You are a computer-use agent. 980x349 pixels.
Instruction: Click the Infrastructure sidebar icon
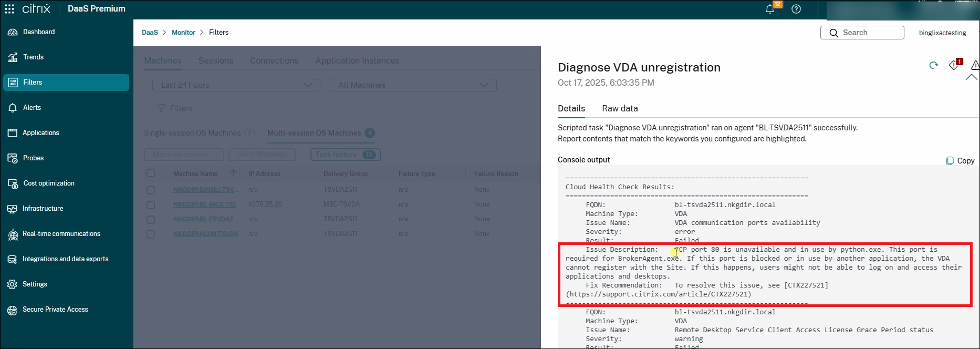(x=13, y=209)
